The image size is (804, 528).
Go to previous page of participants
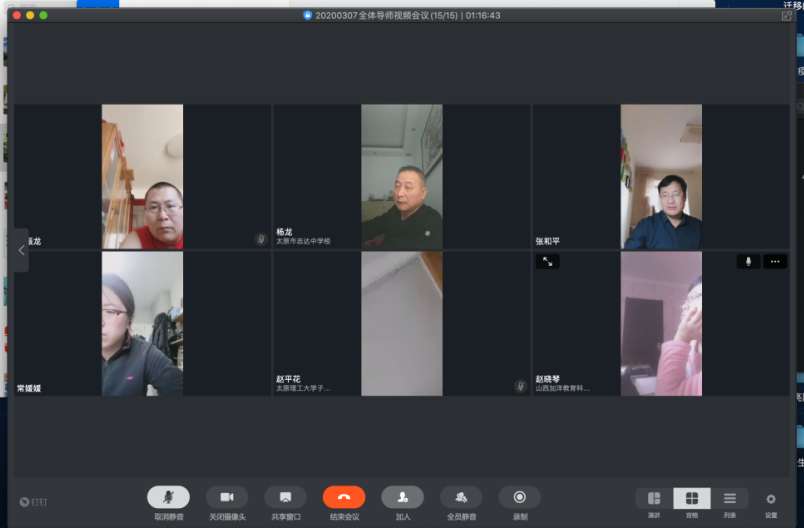21,250
